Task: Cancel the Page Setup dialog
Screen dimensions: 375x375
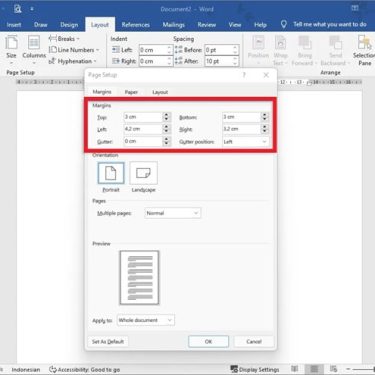Action: pyautogui.click(x=254, y=342)
